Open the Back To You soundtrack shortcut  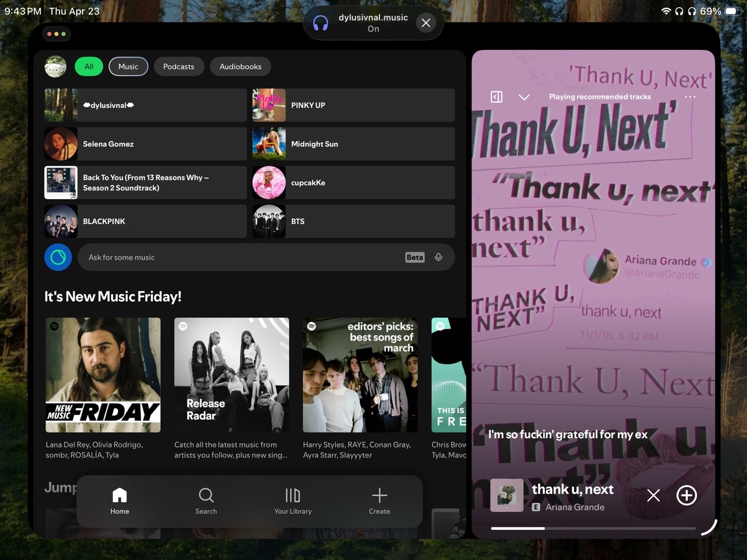pos(146,183)
